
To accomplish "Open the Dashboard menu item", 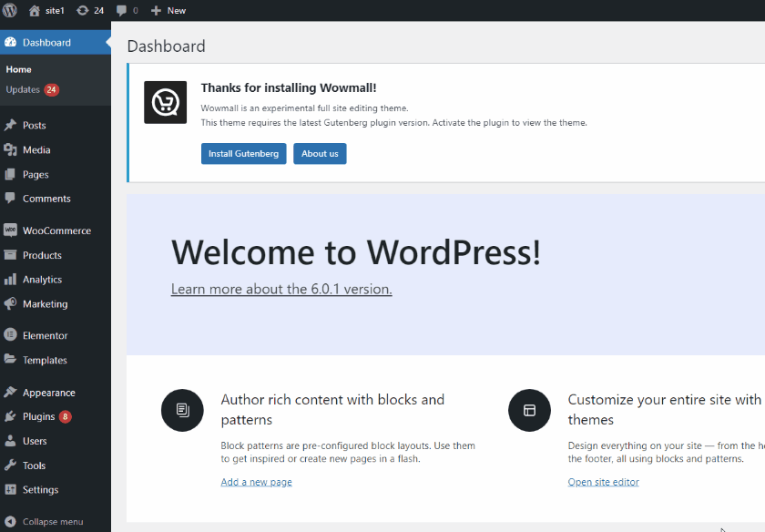I will pyautogui.click(x=56, y=43).
